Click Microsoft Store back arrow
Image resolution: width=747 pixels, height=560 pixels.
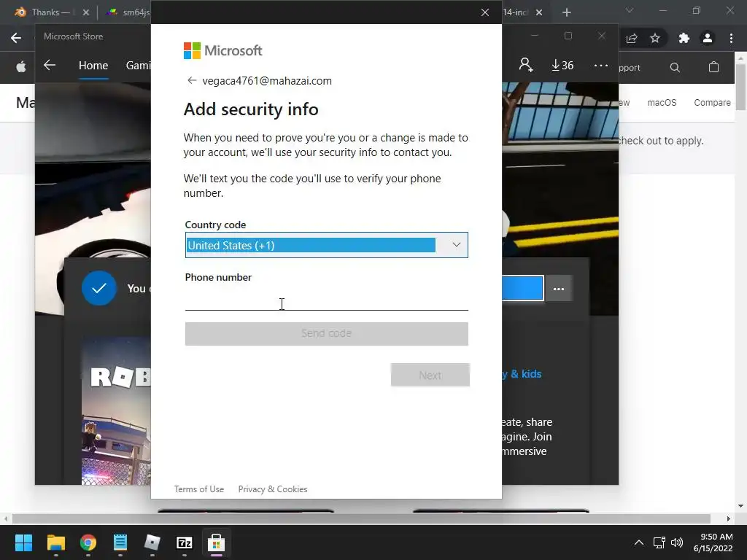[50, 65]
